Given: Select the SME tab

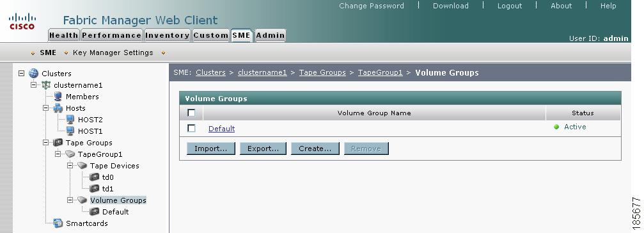Looking at the screenshot, I should [x=242, y=35].
